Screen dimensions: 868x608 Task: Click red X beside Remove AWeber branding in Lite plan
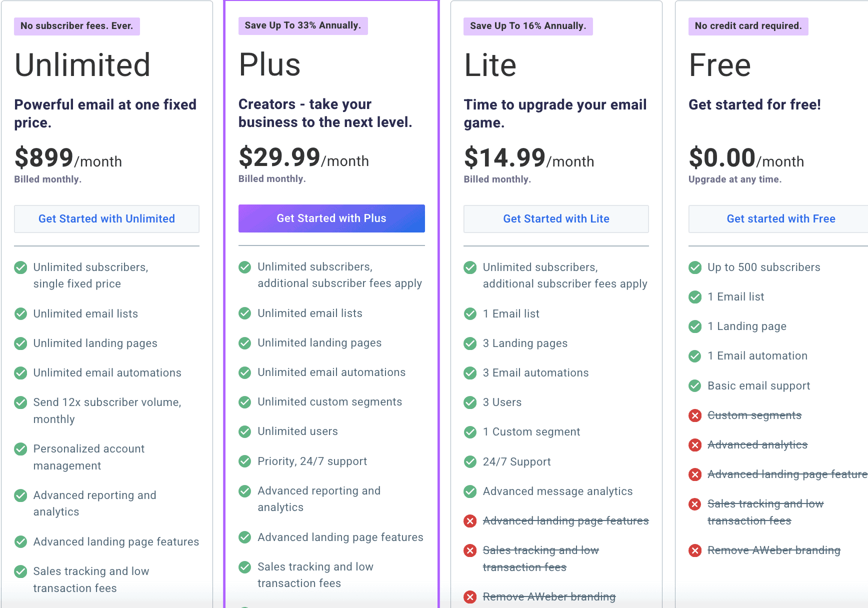coord(470,597)
